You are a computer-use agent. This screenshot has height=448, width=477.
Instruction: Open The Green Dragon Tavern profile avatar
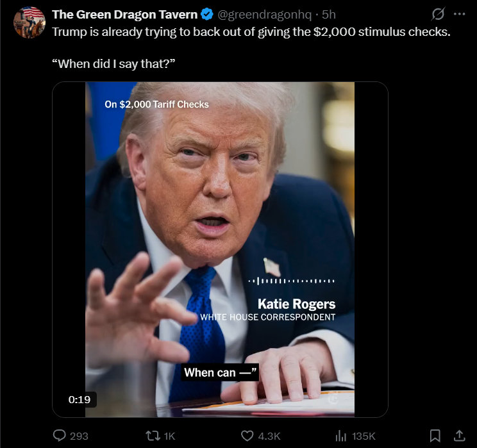point(29,22)
